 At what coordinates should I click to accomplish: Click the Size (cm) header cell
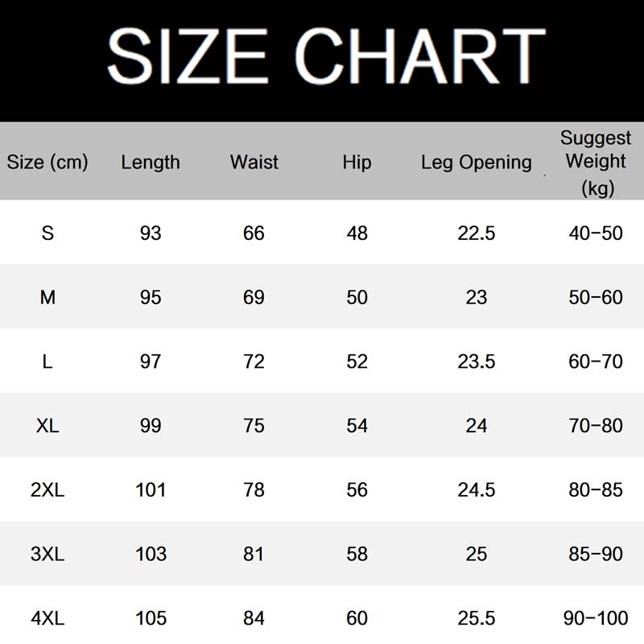47,162
